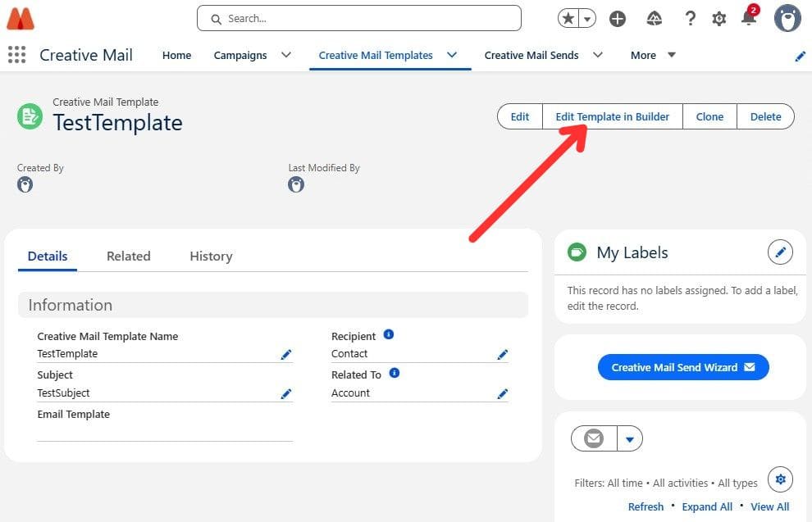Click the TestSubject value text
This screenshot has height=522, width=812.
point(63,393)
